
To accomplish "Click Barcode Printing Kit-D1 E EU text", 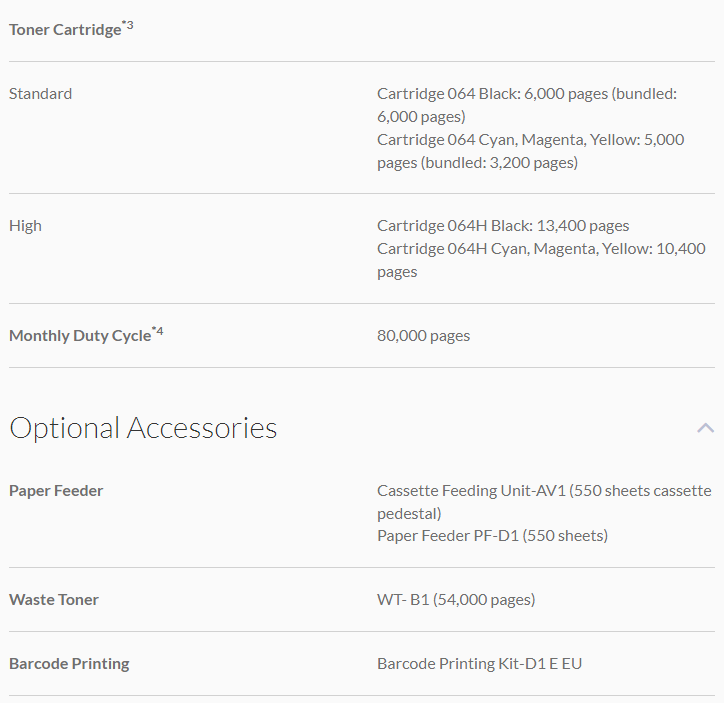I will point(479,664).
